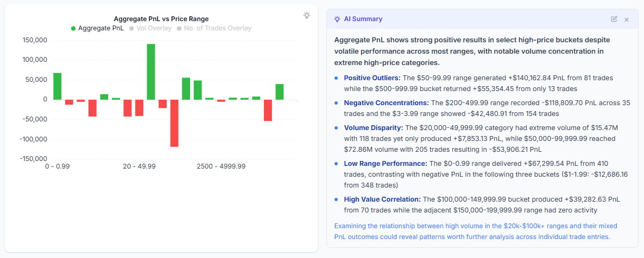Click the first green bar for 0 - 0.99
Viewport: 644px width, 258px height.
pos(57,86)
